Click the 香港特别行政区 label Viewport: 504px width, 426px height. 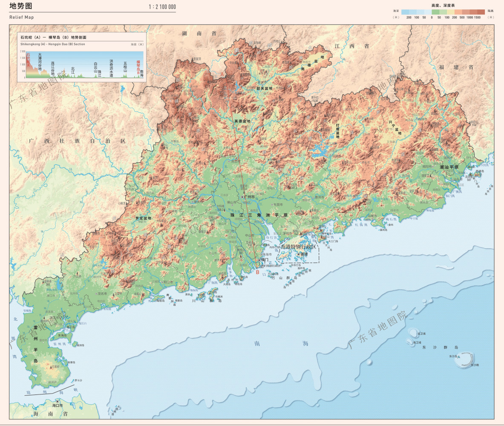pos(299,247)
